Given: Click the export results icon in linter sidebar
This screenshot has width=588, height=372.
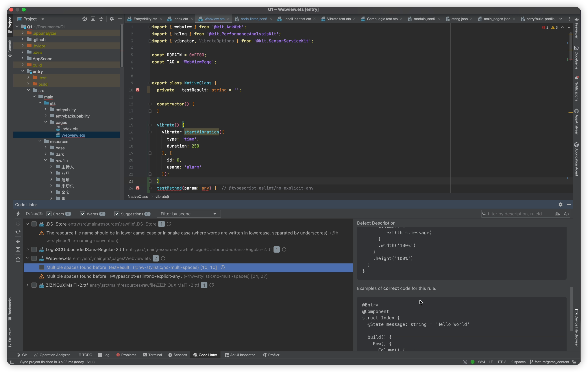Looking at the screenshot, I should 18,259.
